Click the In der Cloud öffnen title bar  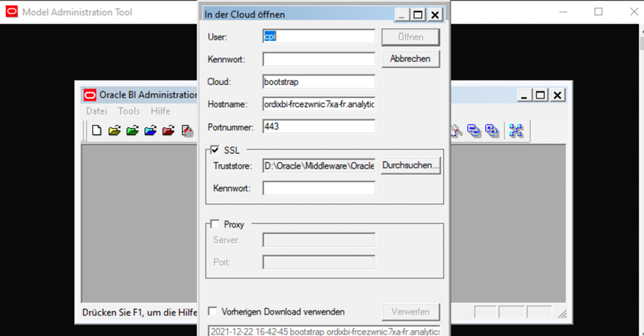pyautogui.click(x=299, y=15)
